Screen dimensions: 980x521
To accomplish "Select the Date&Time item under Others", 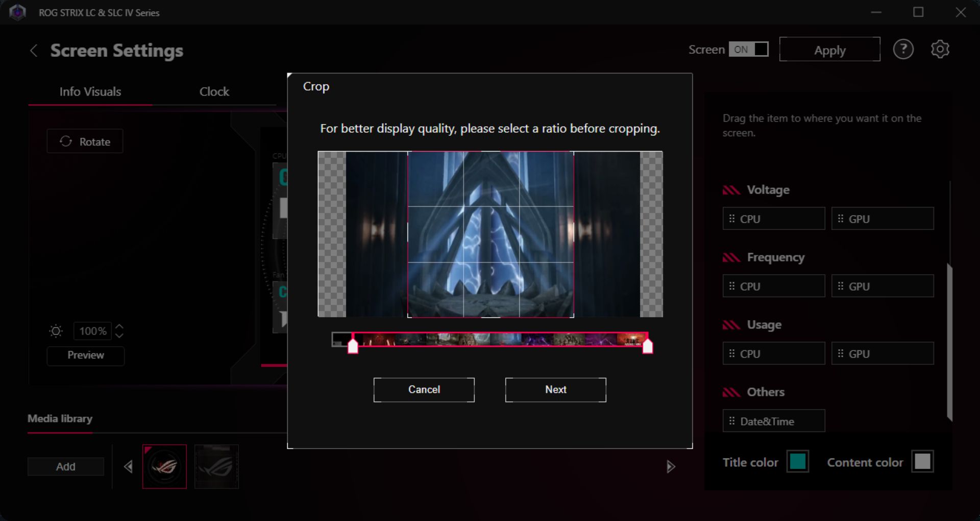I will [774, 421].
